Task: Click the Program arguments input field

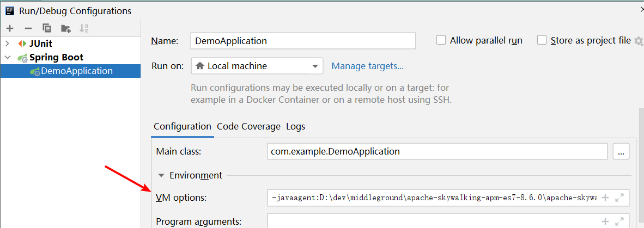Action: pos(448,220)
